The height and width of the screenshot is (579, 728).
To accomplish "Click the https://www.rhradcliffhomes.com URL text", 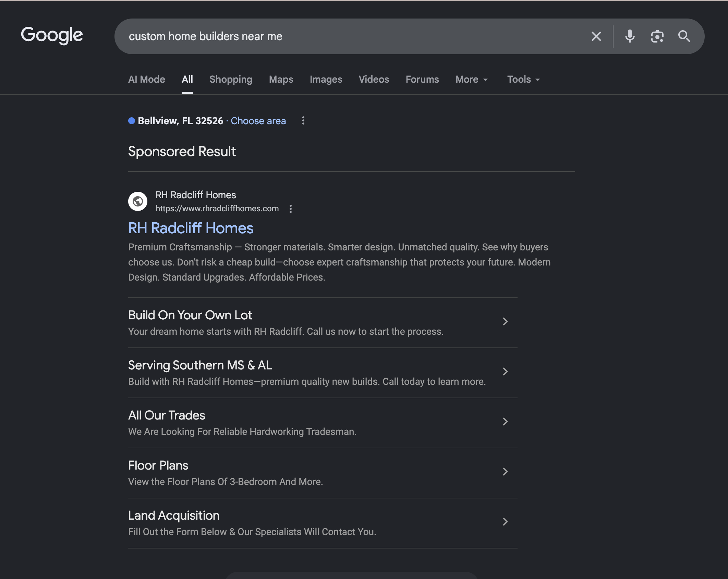I will [x=217, y=209].
